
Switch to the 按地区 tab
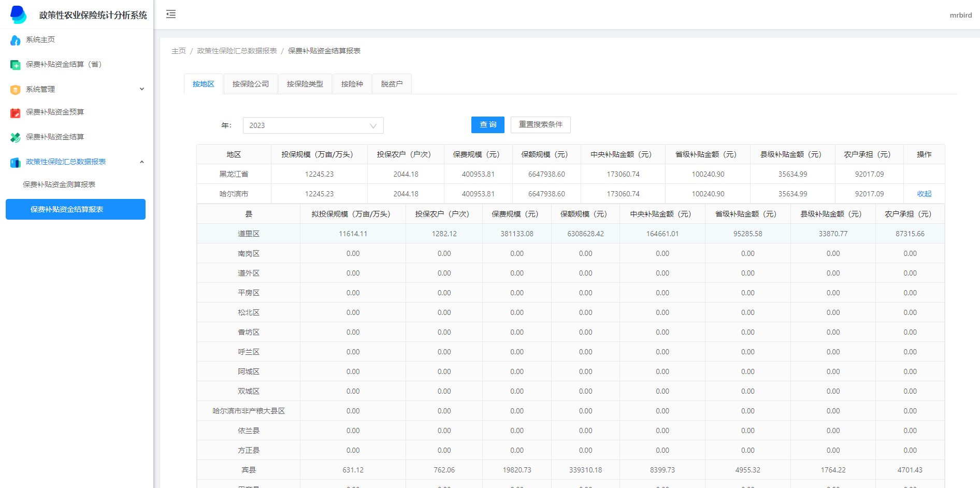(x=204, y=84)
